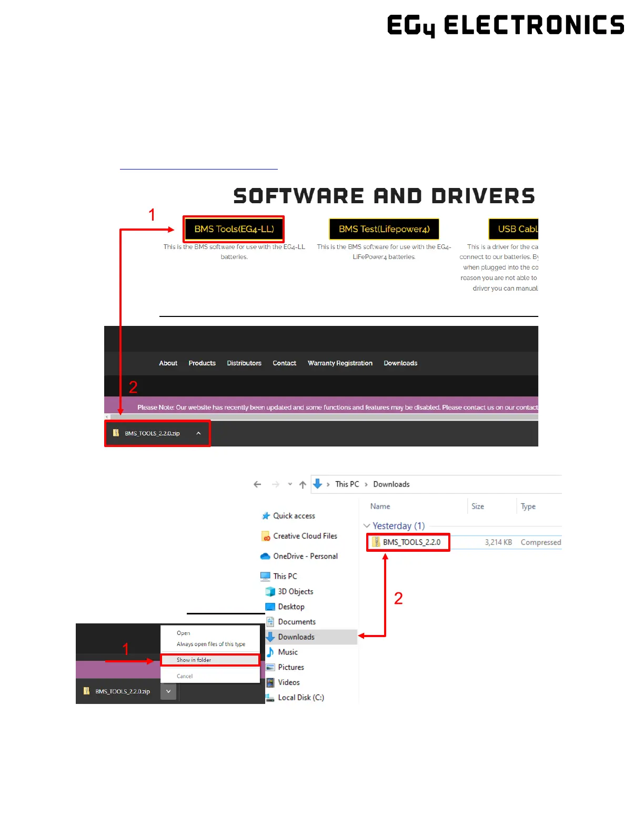This screenshot has width=644, height=834.
Task: Go up one folder level arrow
Action: pos(303,484)
